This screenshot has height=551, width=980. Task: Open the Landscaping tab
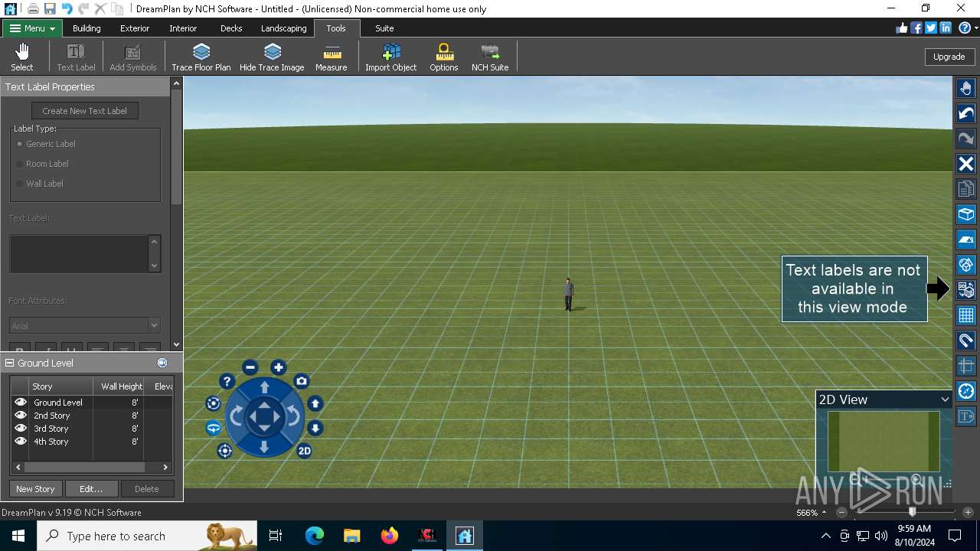(283, 28)
